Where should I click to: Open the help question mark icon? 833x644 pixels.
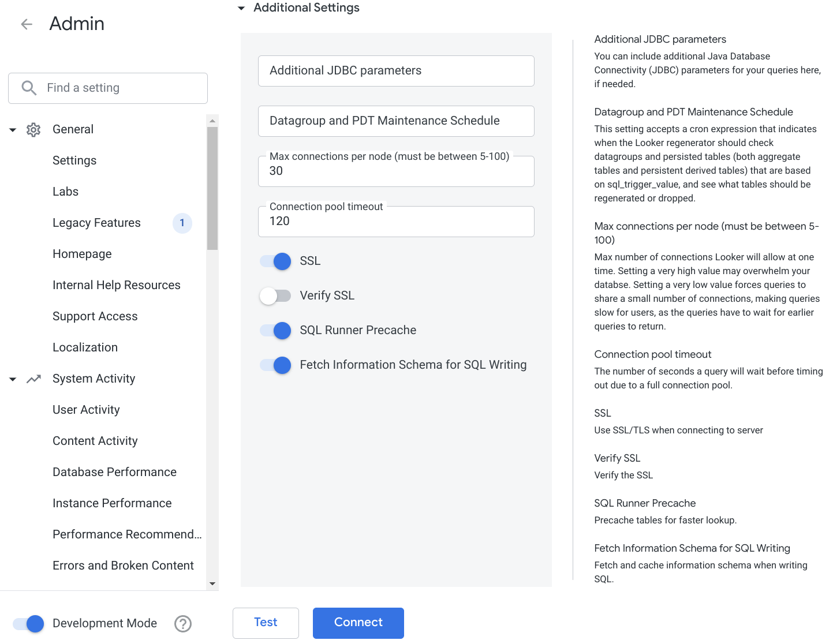[x=183, y=623]
